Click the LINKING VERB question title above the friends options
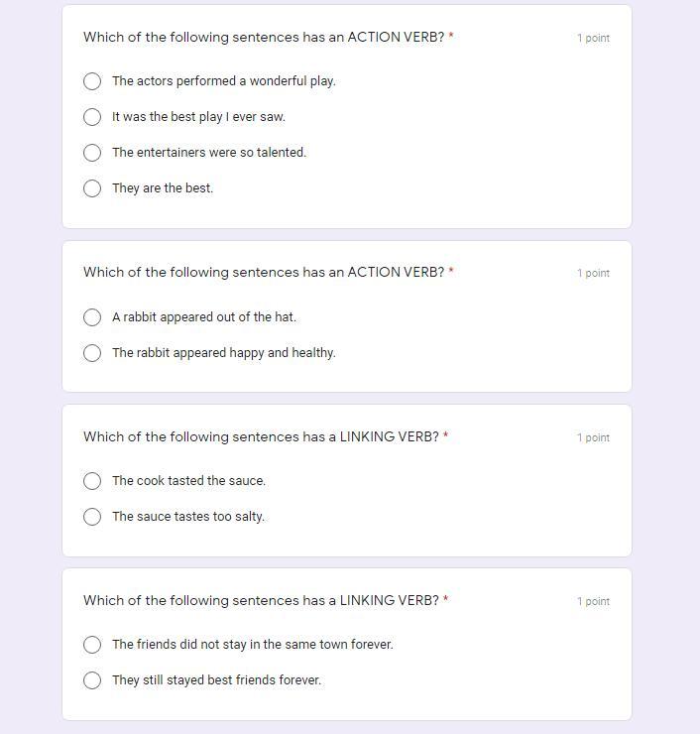 [x=261, y=600]
